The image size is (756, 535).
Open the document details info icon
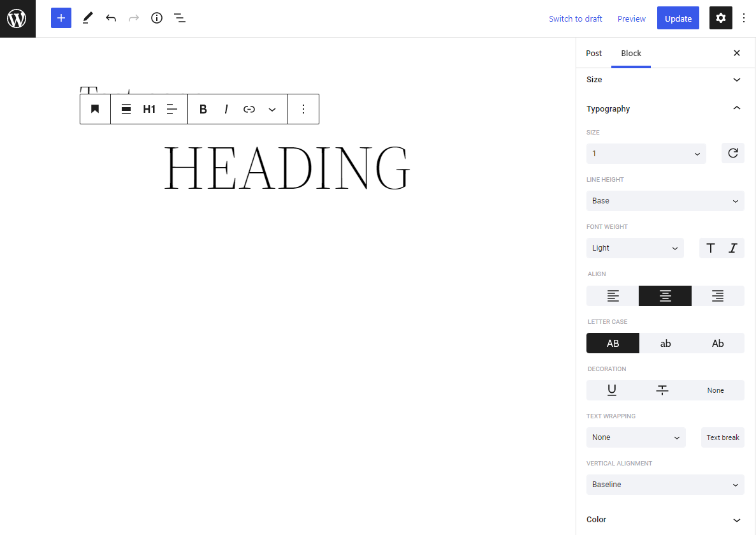pos(157,18)
